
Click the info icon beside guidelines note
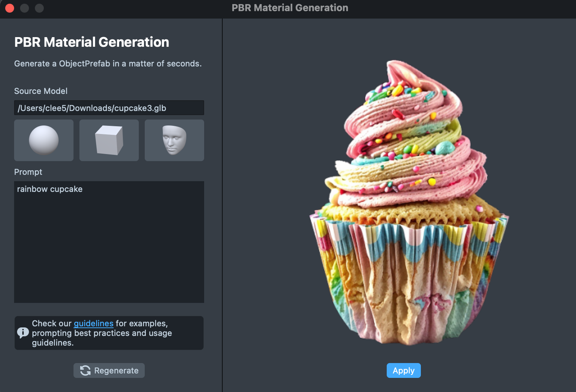[x=23, y=333]
